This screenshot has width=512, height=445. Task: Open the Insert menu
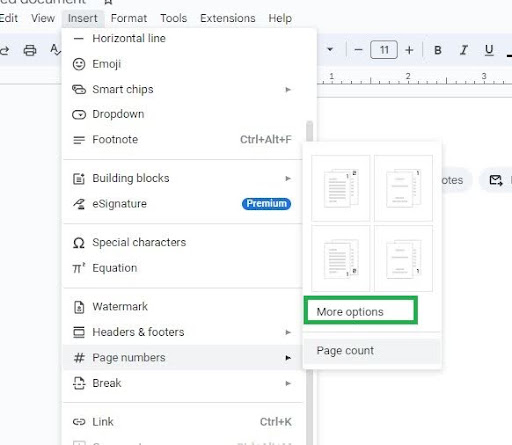tap(83, 18)
